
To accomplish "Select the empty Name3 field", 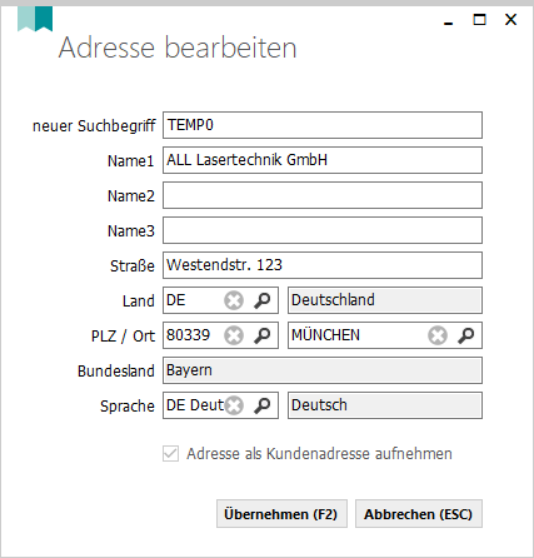I will point(323,230).
